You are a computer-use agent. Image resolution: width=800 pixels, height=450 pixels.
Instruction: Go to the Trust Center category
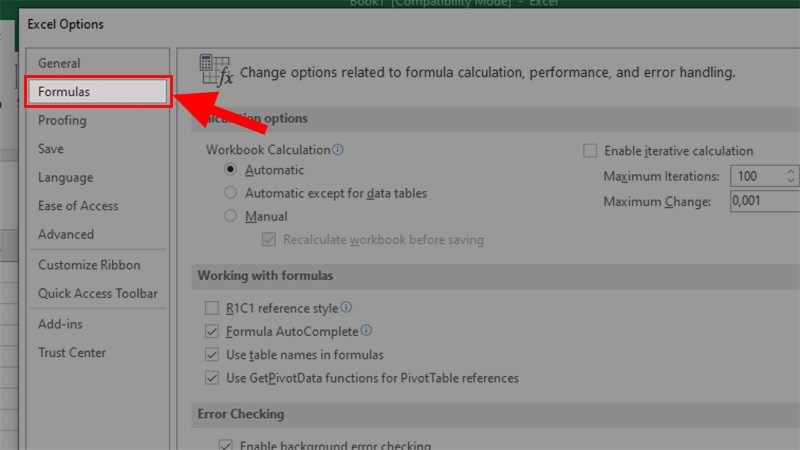(72, 352)
